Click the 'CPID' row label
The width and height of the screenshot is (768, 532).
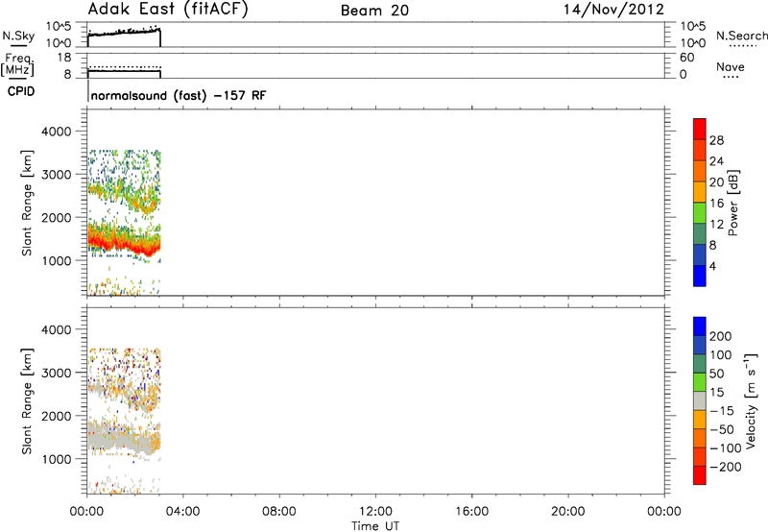pyautogui.click(x=21, y=91)
